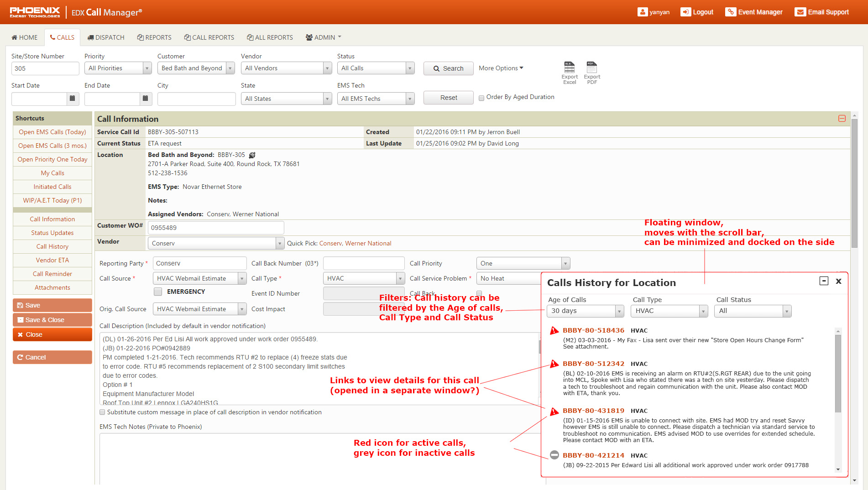Enable Order By Aged Duration checkbox

pyautogui.click(x=481, y=98)
